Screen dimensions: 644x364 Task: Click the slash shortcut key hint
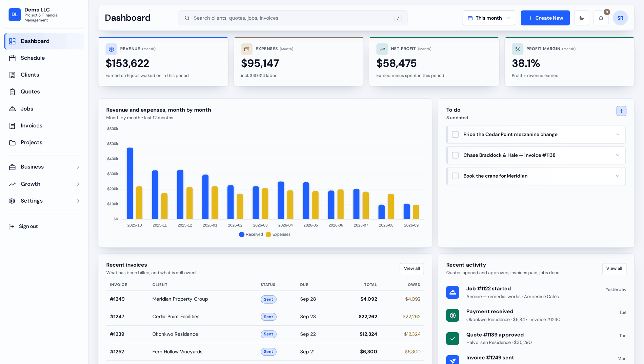(x=398, y=18)
